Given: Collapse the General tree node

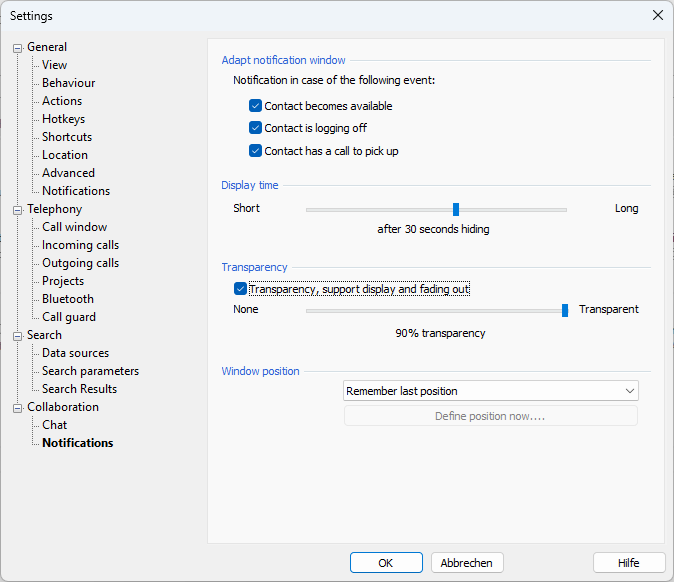Looking at the screenshot, I should coord(17,47).
